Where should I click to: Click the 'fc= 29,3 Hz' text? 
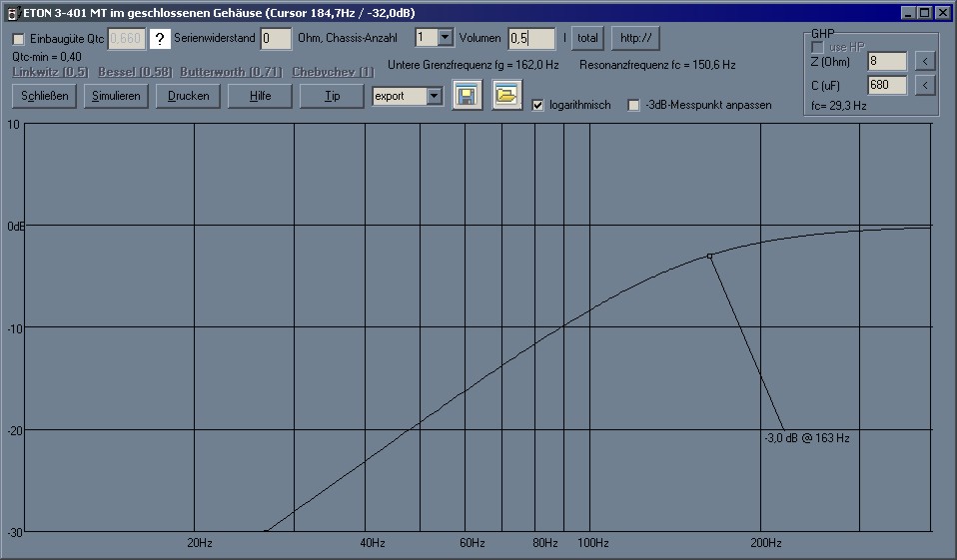pyautogui.click(x=838, y=106)
